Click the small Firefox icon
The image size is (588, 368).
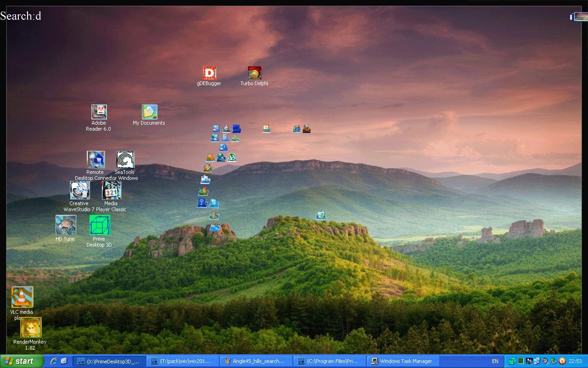tap(306, 129)
